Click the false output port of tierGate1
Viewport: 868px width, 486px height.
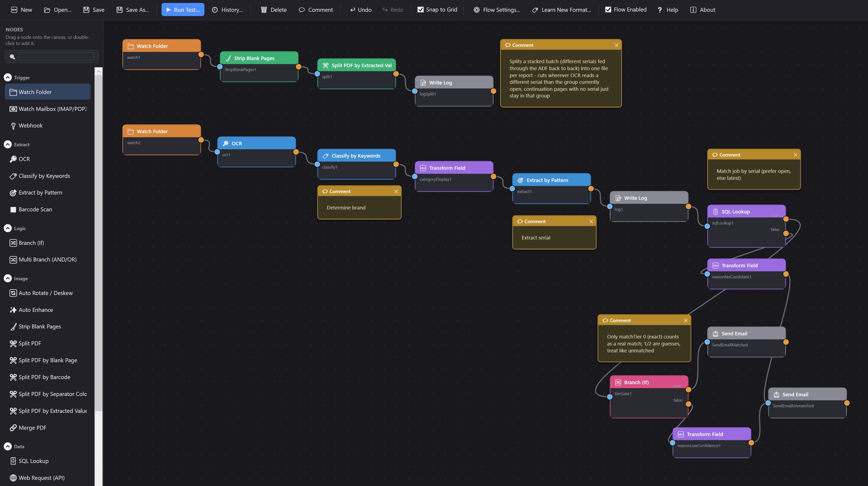tap(688, 404)
